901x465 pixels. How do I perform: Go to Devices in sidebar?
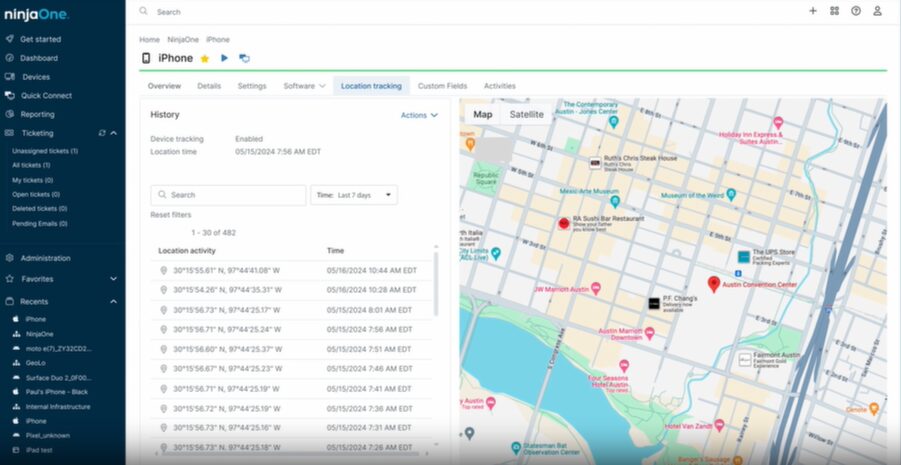pyautogui.click(x=36, y=77)
